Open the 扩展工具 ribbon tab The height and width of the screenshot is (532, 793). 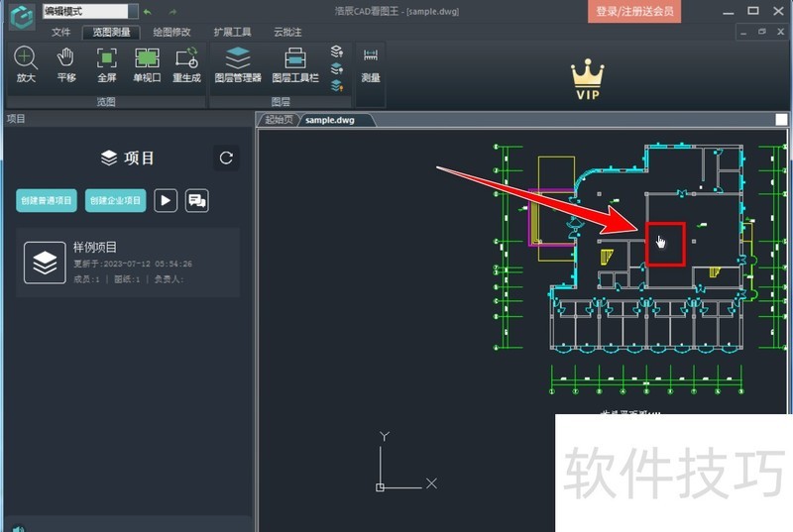click(233, 32)
